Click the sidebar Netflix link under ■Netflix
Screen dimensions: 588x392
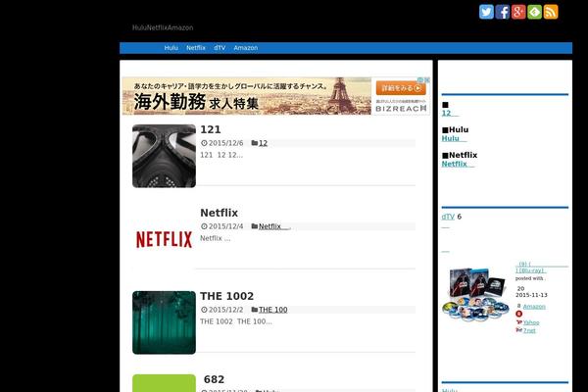coord(458,164)
